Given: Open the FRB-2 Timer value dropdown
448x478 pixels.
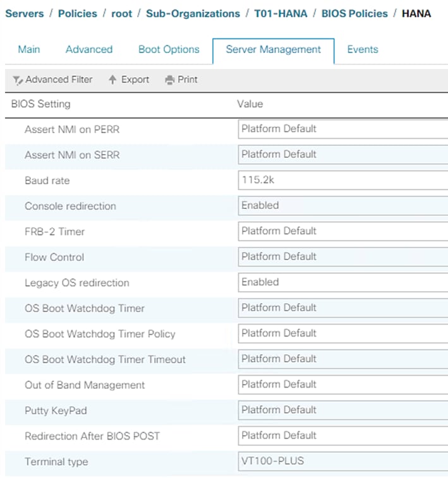Looking at the screenshot, I should pyautogui.click(x=342, y=232).
